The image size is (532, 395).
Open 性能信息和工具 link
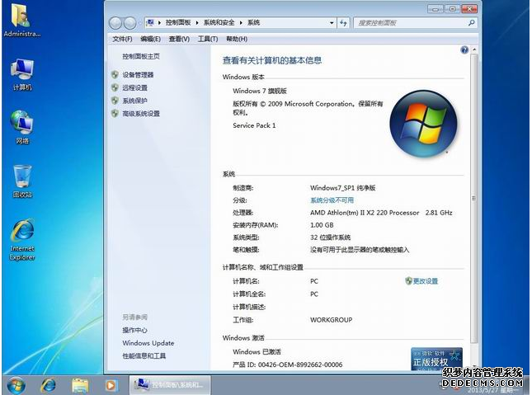(144, 356)
